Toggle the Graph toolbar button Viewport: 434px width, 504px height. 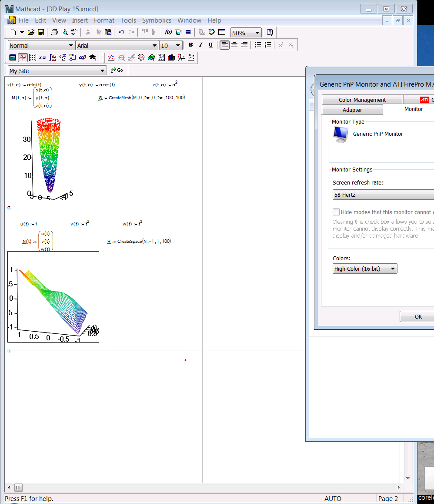pos(23,57)
